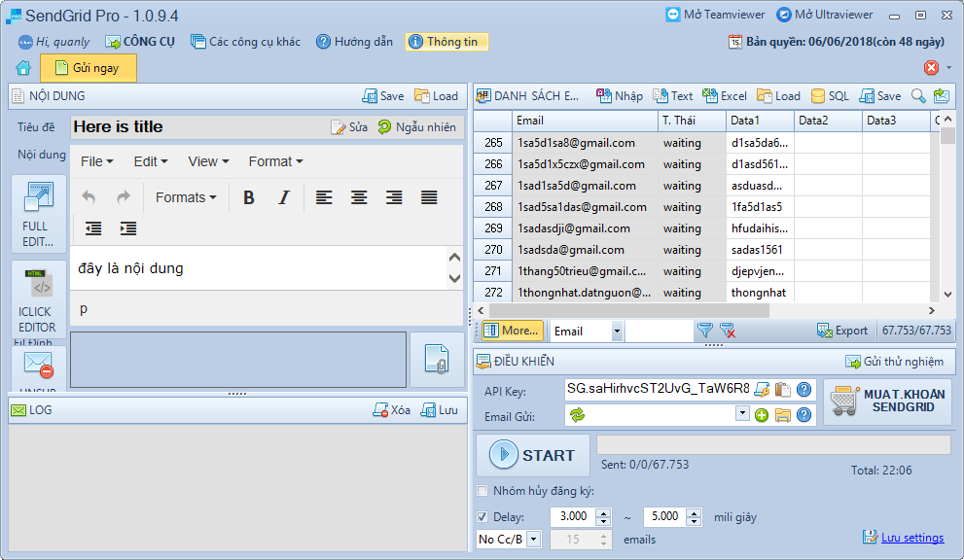Switch to the Gửi ngay tab
The height and width of the screenshot is (560, 964).
(88, 68)
